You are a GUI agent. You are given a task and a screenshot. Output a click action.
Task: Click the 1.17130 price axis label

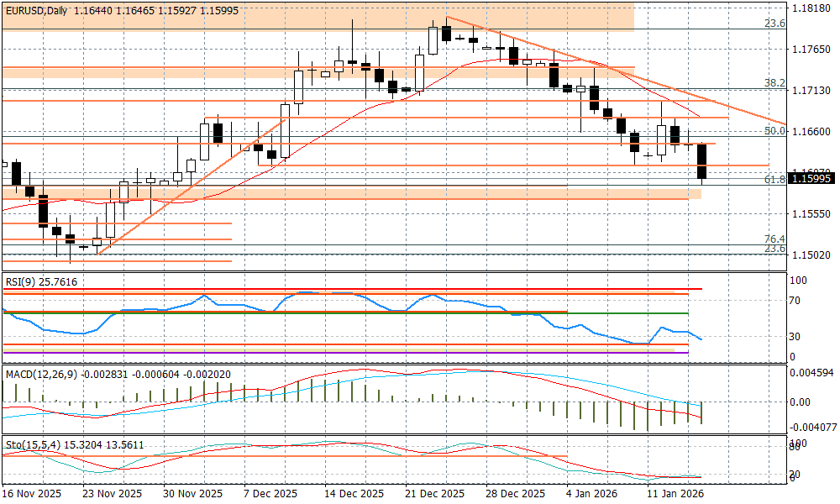coord(811,91)
